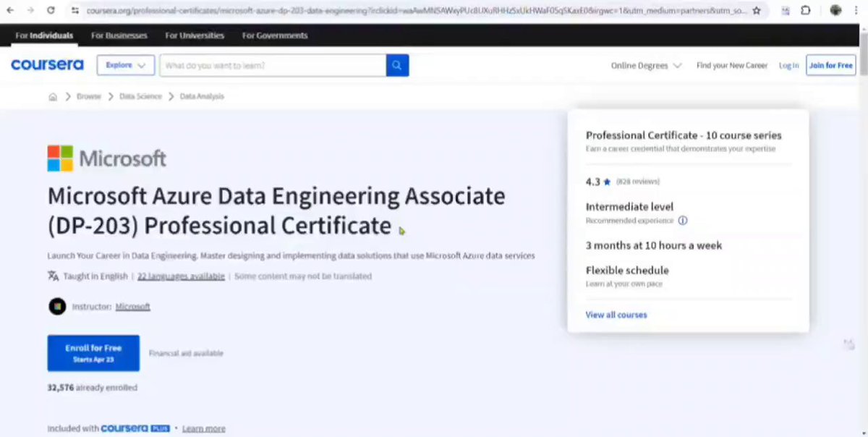Go to the home breadcrumb icon
This screenshot has width=868, height=437.
[53, 96]
